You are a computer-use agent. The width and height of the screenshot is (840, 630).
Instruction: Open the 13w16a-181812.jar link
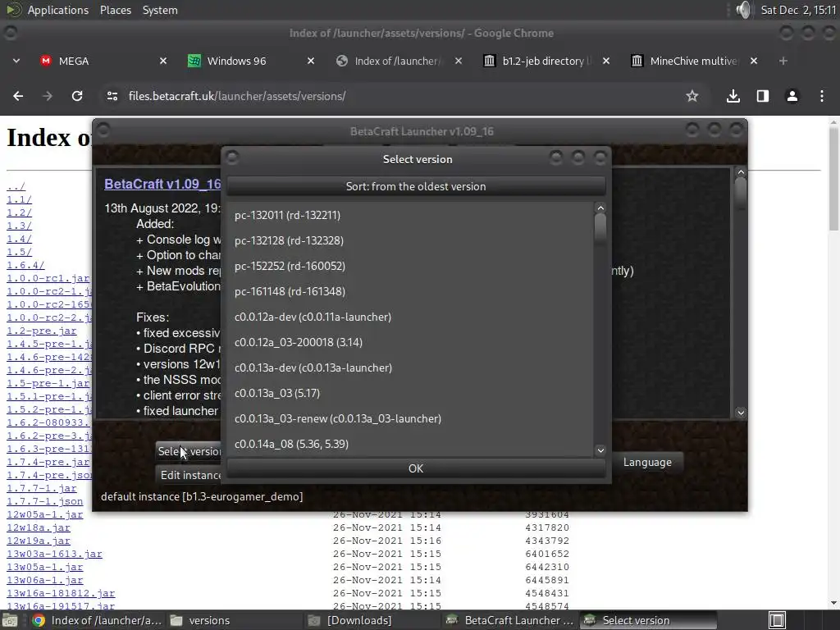tap(61, 593)
